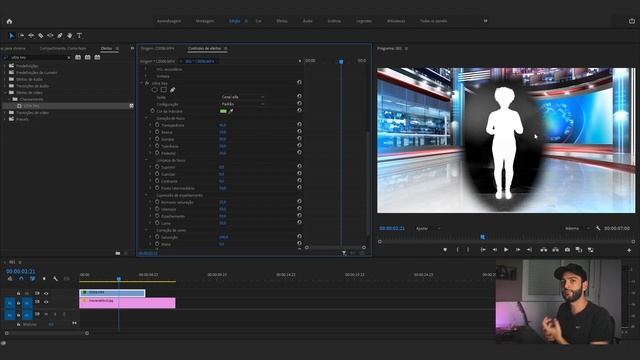
Task: Select the Slip tool
Action: pyautogui.click(x=50, y=36)
